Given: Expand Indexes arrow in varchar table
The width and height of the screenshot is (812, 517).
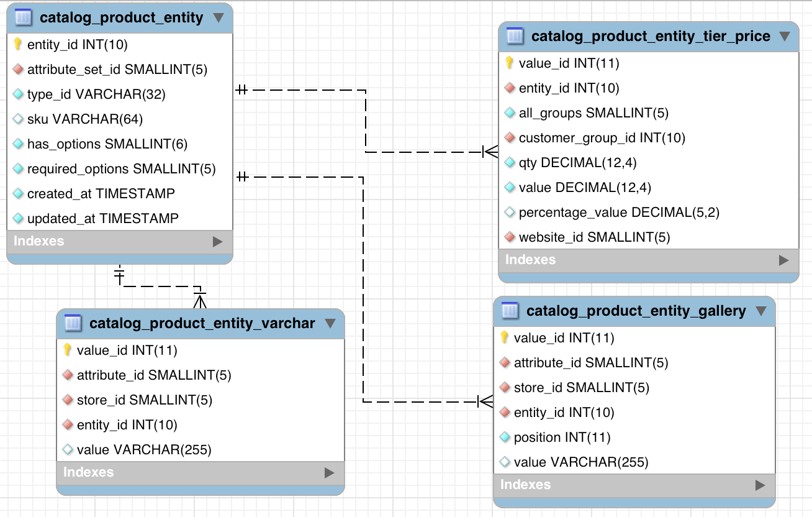Looking at the screenshot, I should (329, 473).
